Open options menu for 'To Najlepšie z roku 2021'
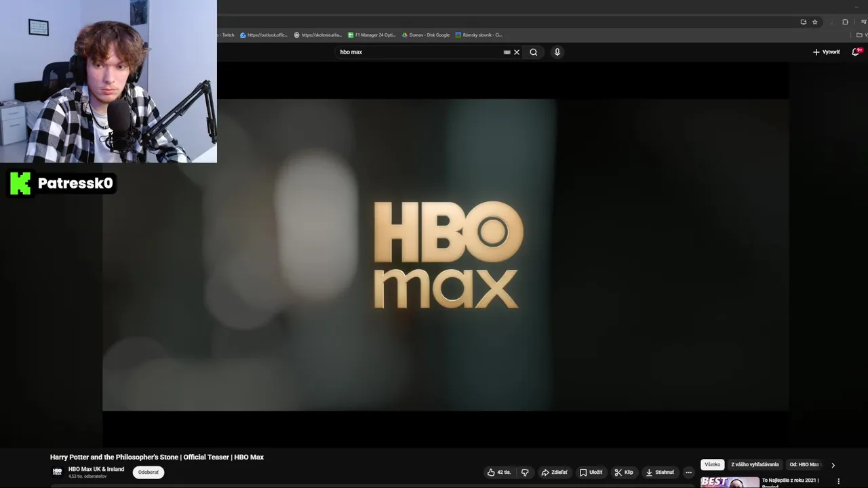Image resolution: width=868 pixels, height=488 pixels. (x=838, y=481)
